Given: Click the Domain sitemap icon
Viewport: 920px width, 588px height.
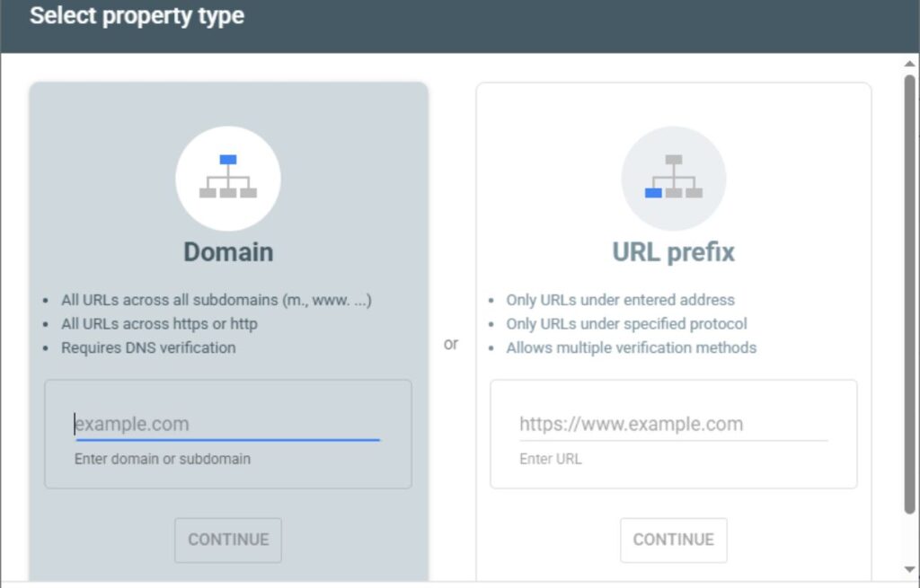Looking at the screenshot, I should tap(227, 179).
